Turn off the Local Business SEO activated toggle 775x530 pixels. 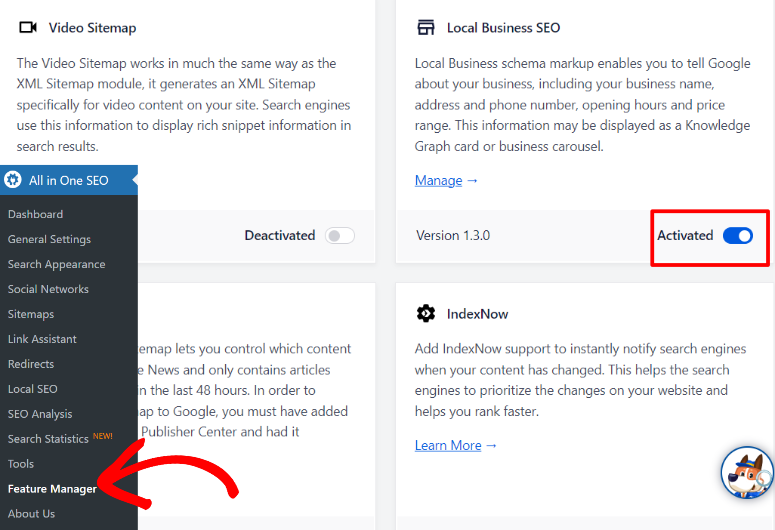coord(737,236)
